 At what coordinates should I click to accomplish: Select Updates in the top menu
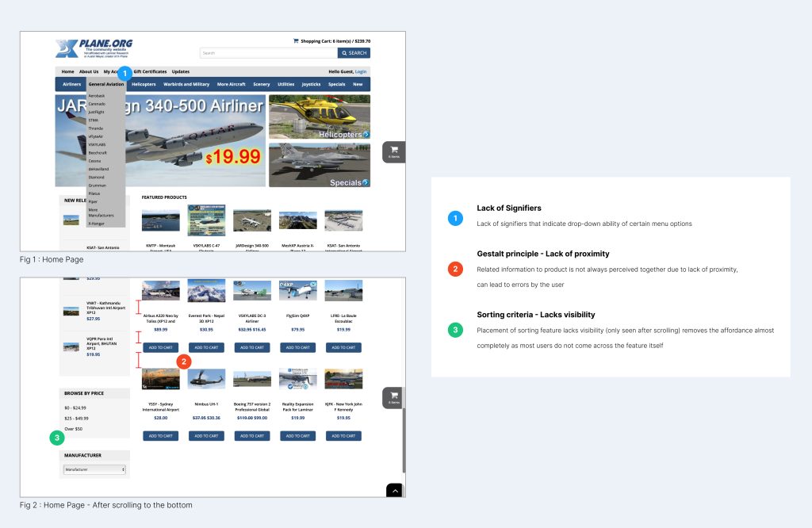pos(181,72)
